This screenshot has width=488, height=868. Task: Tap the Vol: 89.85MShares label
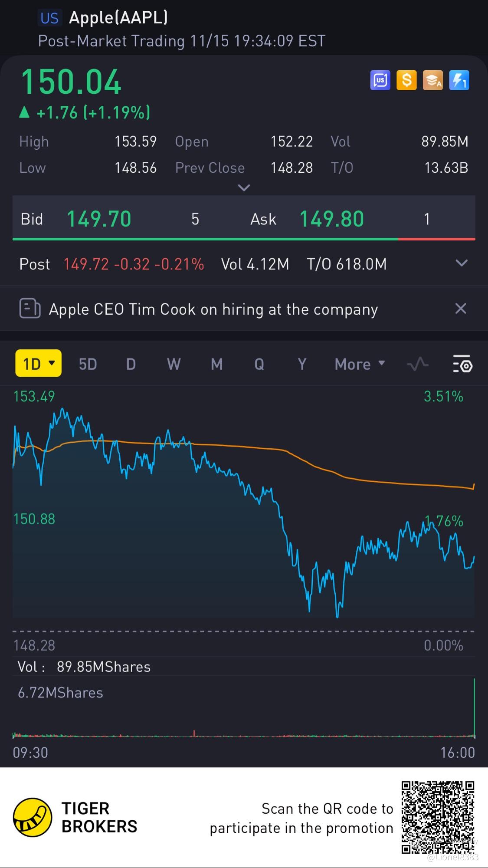[84, 667]
